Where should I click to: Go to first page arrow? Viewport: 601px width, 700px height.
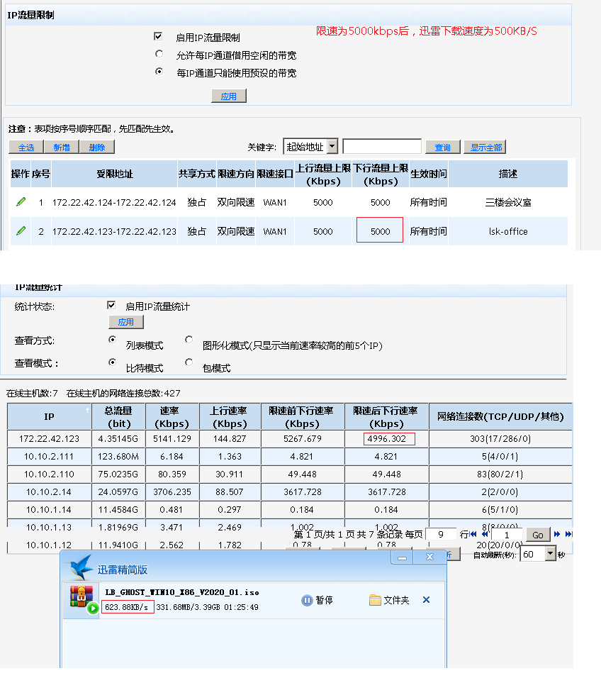[473, 534]
